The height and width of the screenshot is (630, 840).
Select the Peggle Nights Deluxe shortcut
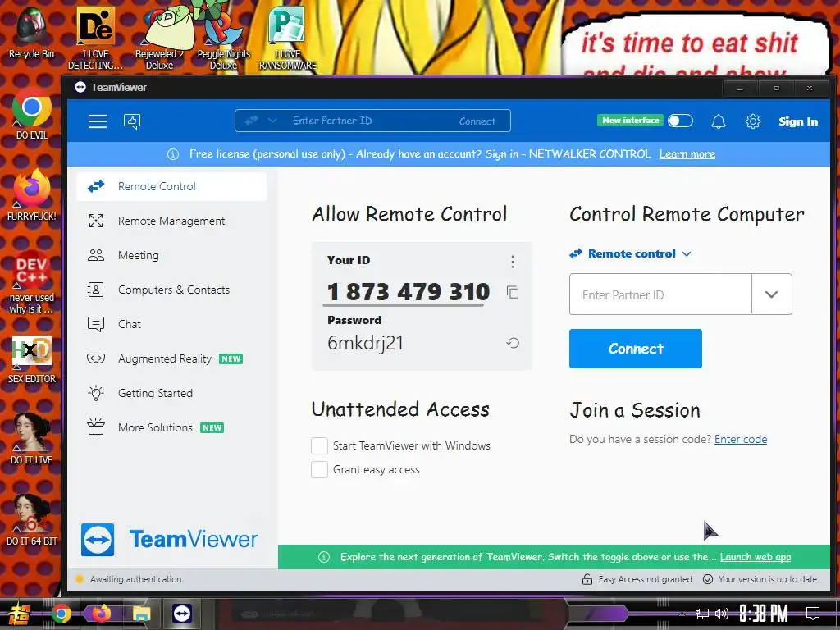223,38
